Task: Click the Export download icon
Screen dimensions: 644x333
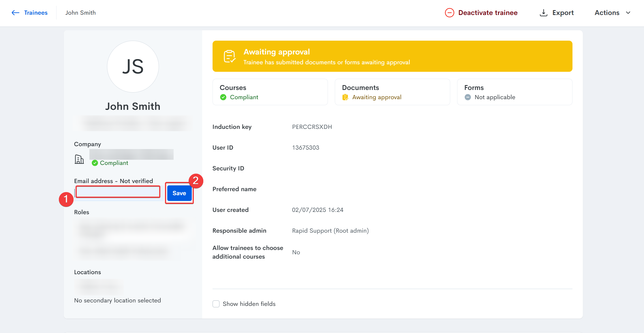Action: [x=543, y=13]
